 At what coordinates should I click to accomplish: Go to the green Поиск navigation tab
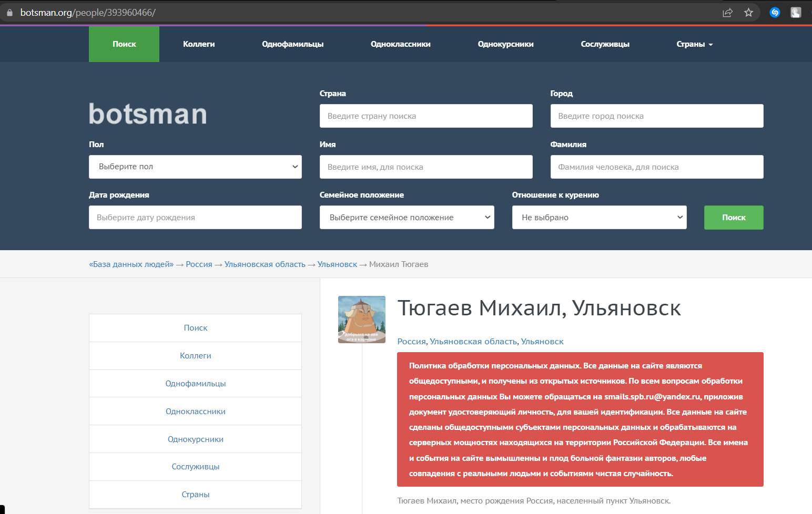(x=124, y=44)
